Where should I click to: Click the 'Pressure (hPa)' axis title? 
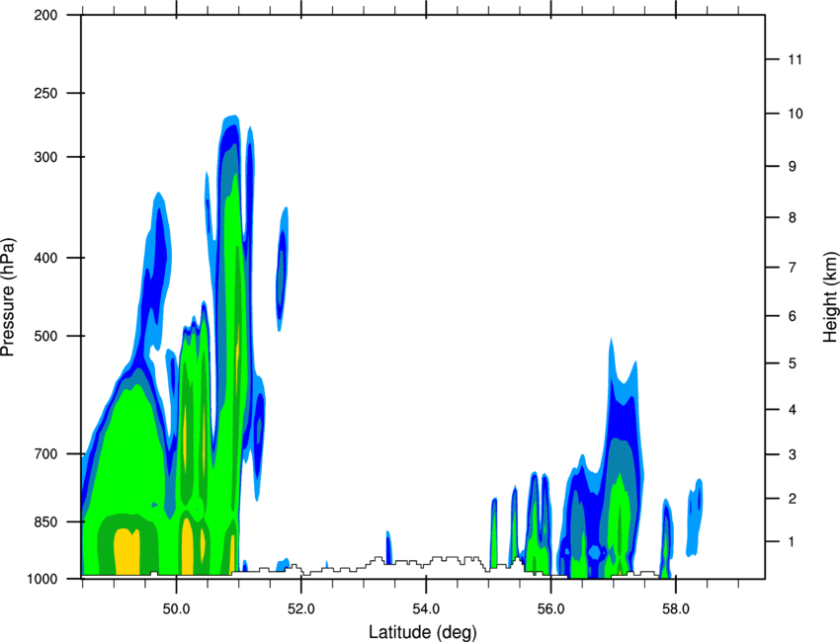pyautogui.click(x=8, y=297)
